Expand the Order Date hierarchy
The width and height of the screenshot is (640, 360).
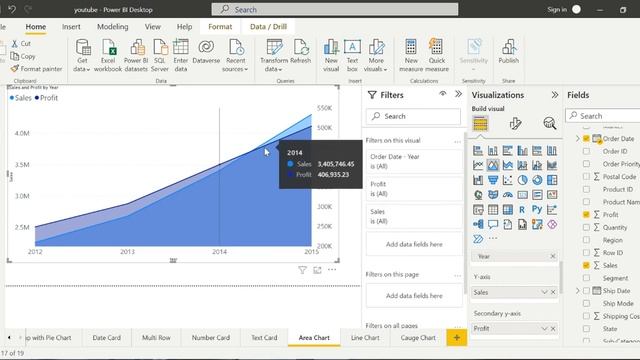578,139
